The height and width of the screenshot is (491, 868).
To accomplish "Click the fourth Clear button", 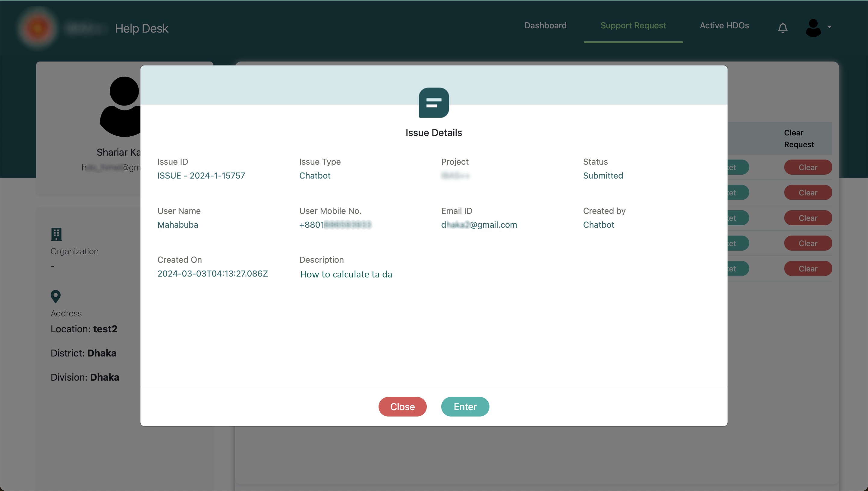I will tap(808, 243).
